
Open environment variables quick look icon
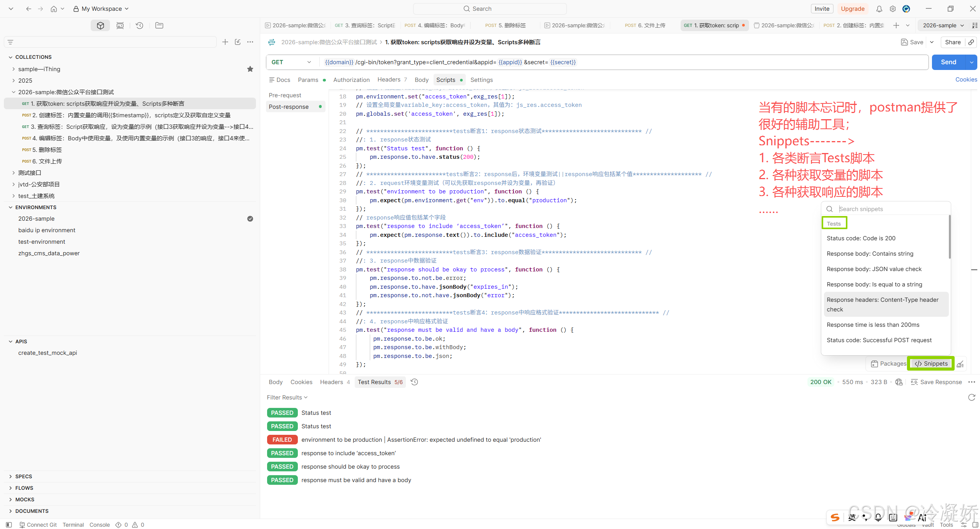975,25
